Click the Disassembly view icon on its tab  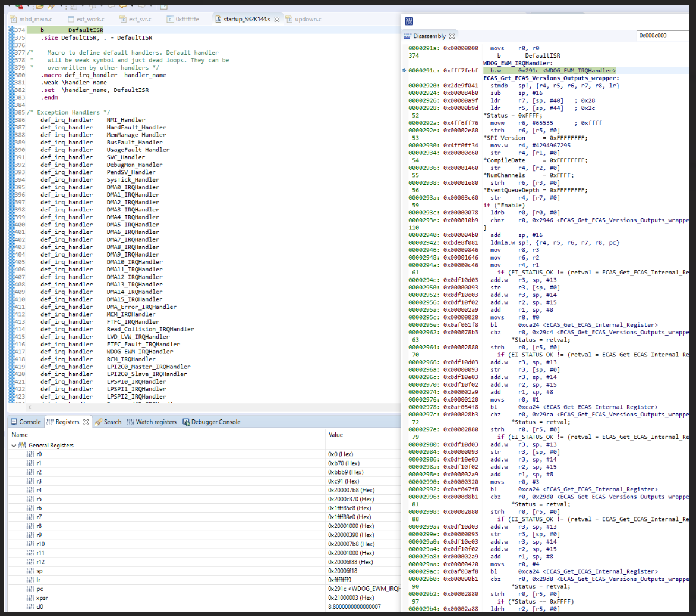pos(408,35)
